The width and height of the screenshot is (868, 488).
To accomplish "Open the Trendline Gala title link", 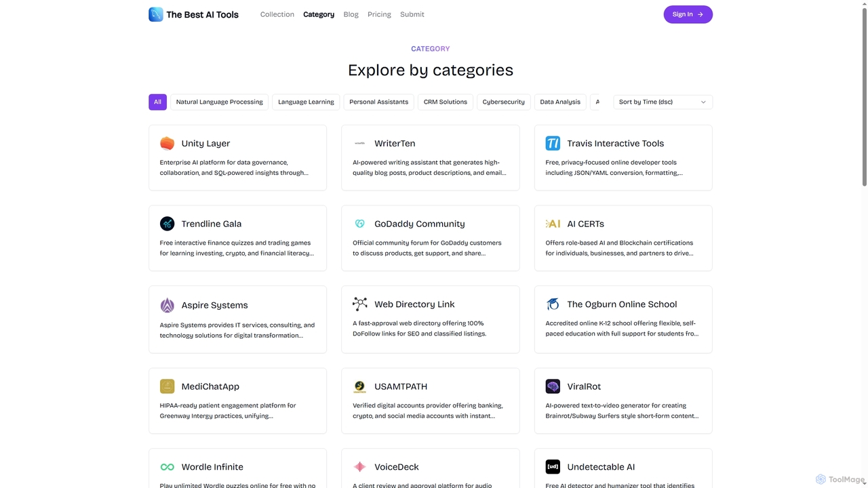I will point(212,224).
